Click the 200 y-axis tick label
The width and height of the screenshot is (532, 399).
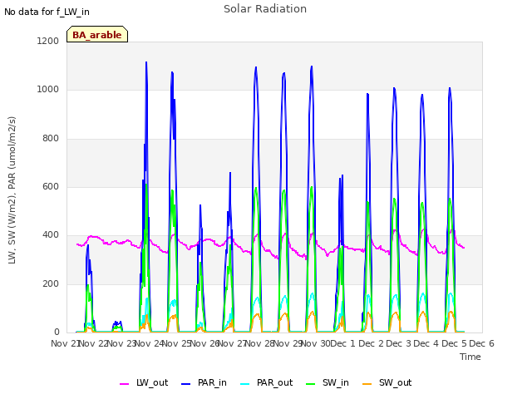[51, 284]
